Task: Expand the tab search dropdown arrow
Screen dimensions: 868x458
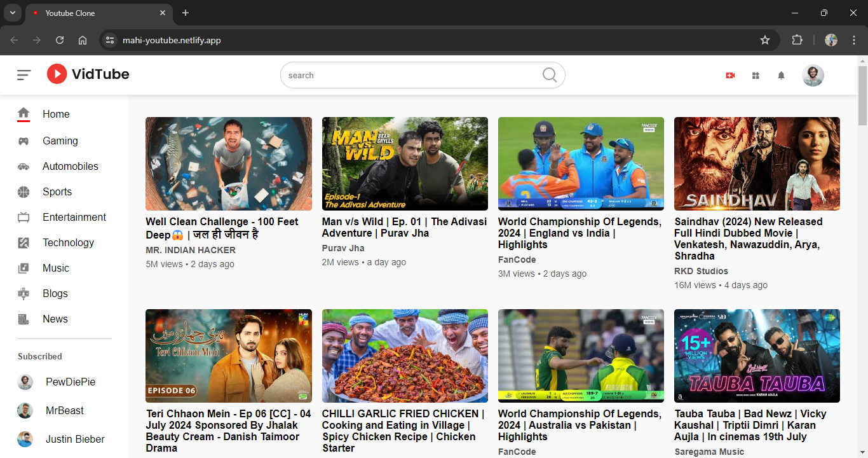Action: click(12, 13)
